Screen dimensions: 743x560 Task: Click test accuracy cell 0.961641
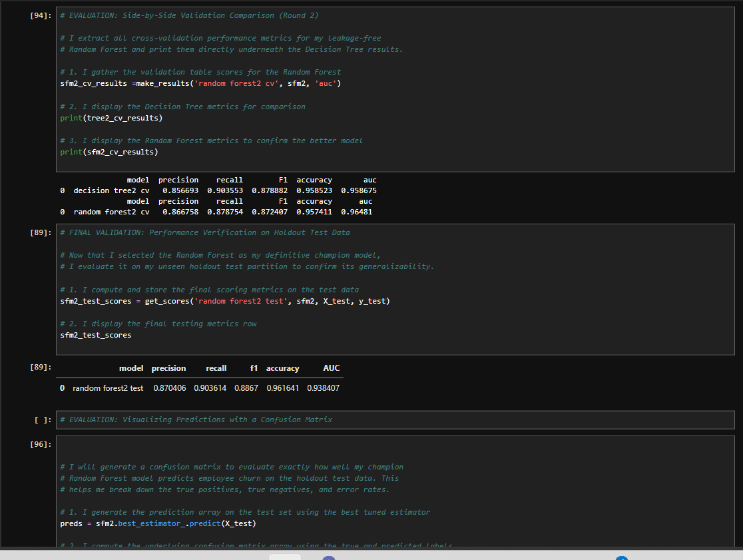pos(283,388)
